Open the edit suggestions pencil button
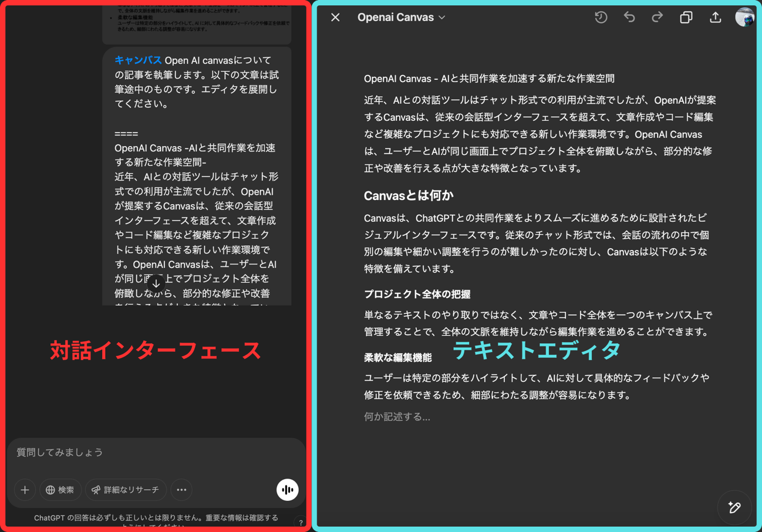This screenshot has width=762, height=532. coord(734,507)
